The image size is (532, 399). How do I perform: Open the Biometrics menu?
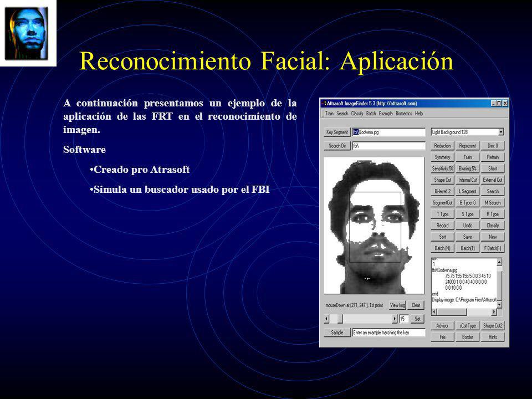404,114
